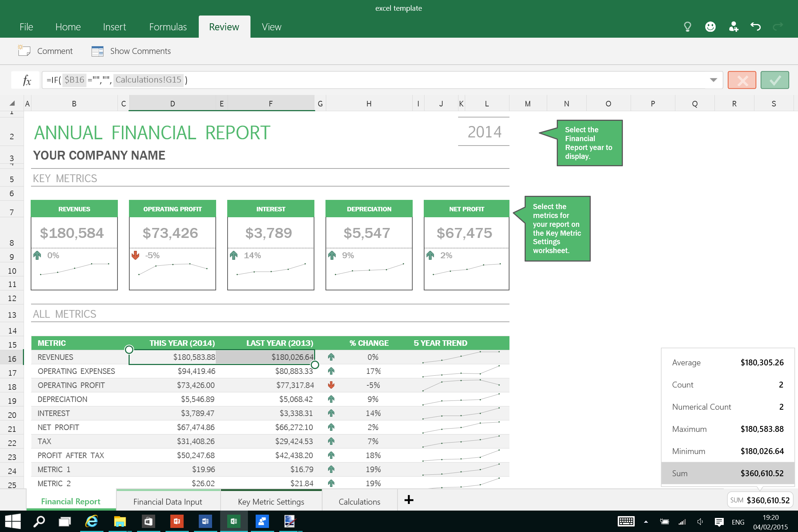
Task: Switch to the Home tab
Action: (x=68, y=27)
